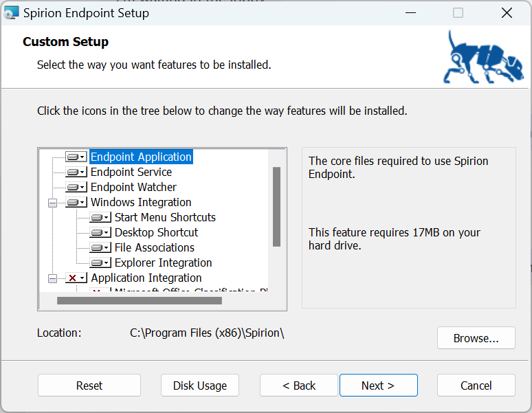Click the Endpoint Application drive icon
The height and width of the screenshot is (413, 532).
coord(76,157)
